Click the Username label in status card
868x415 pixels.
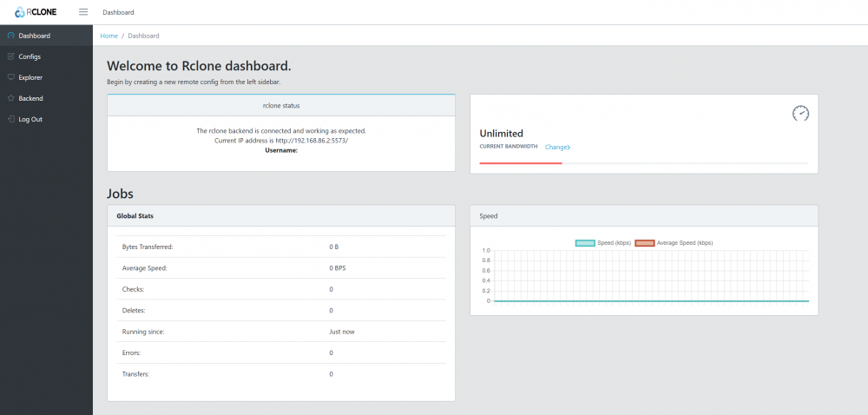click(281, 150)
